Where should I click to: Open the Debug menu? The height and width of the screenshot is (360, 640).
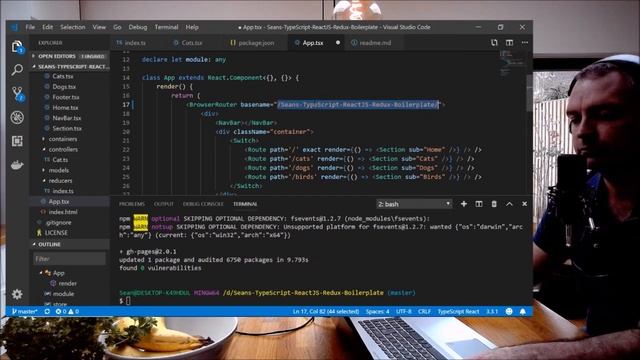tap(138, 27)
